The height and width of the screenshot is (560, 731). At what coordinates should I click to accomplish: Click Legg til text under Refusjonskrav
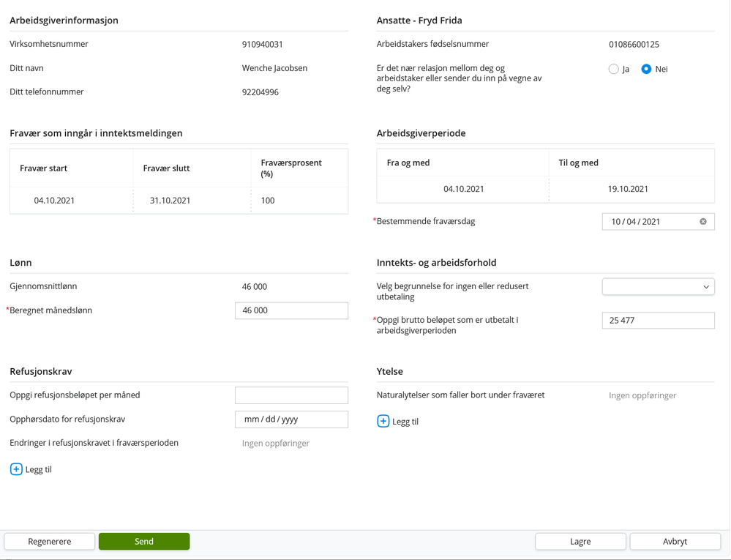coord(38,469)
